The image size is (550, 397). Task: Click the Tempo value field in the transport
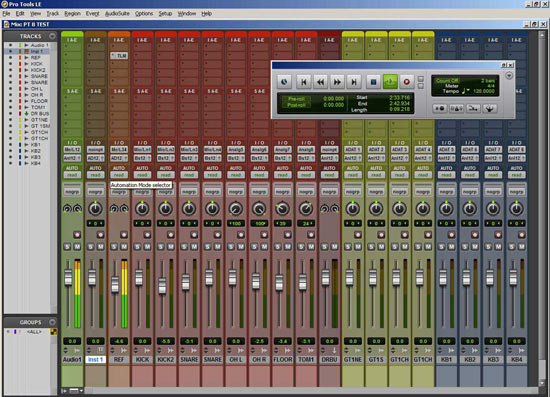point(484,91)
